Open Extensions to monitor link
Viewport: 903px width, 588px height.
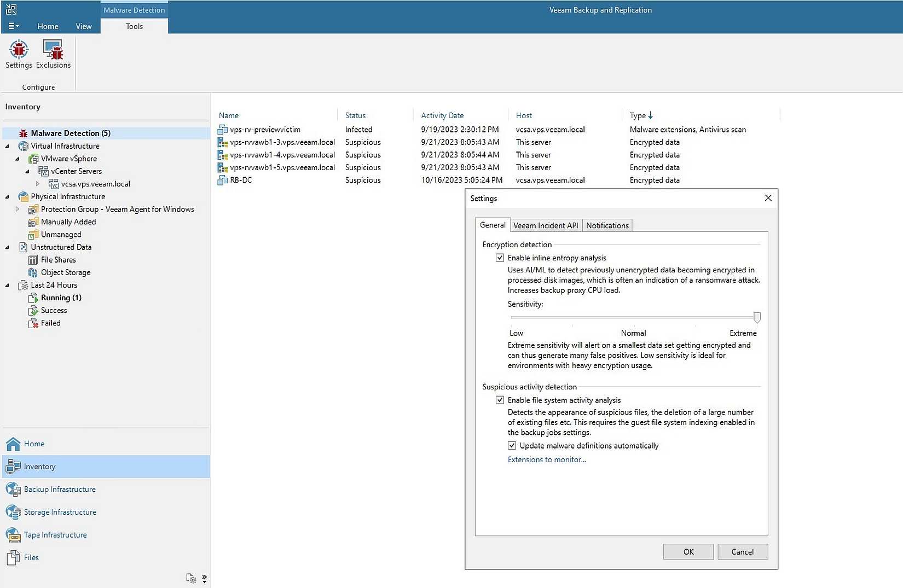547,459
